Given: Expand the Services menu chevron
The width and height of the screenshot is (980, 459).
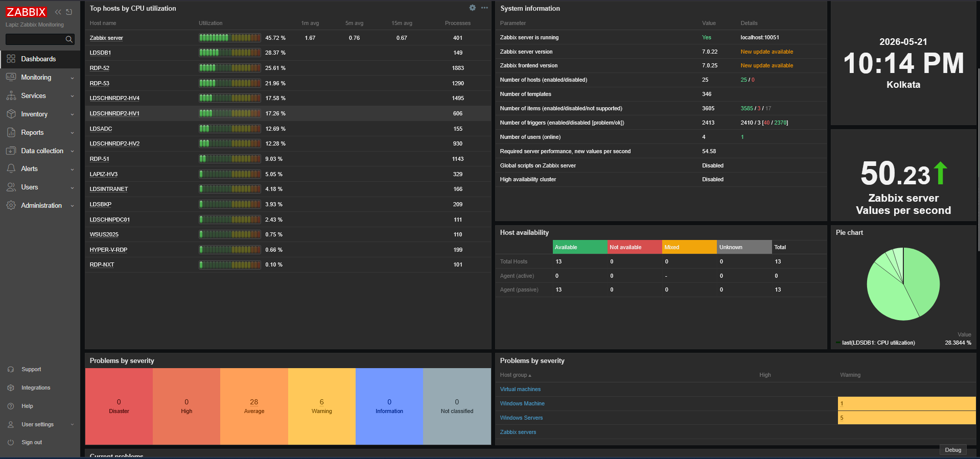Looking at the screenshot, I should click(72, 96).
